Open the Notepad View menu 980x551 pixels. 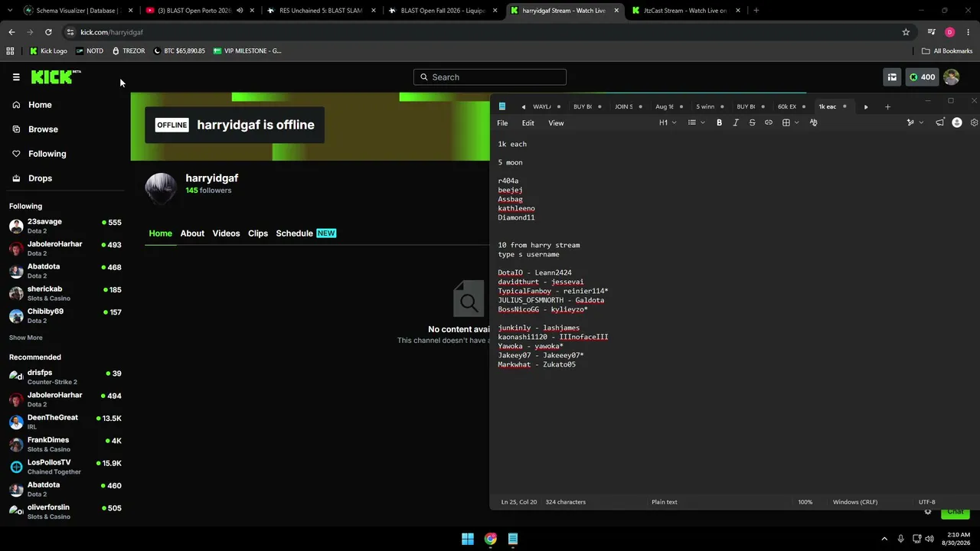click(x=556, y=122)
